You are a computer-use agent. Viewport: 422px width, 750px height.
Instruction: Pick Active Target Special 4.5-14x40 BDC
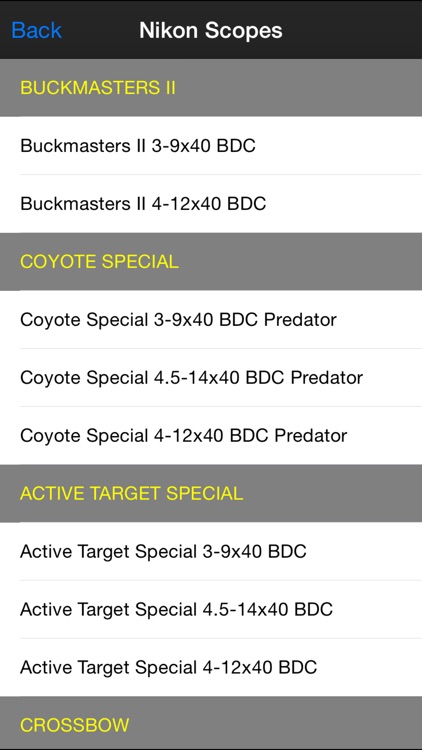click(x=211, y=609)
